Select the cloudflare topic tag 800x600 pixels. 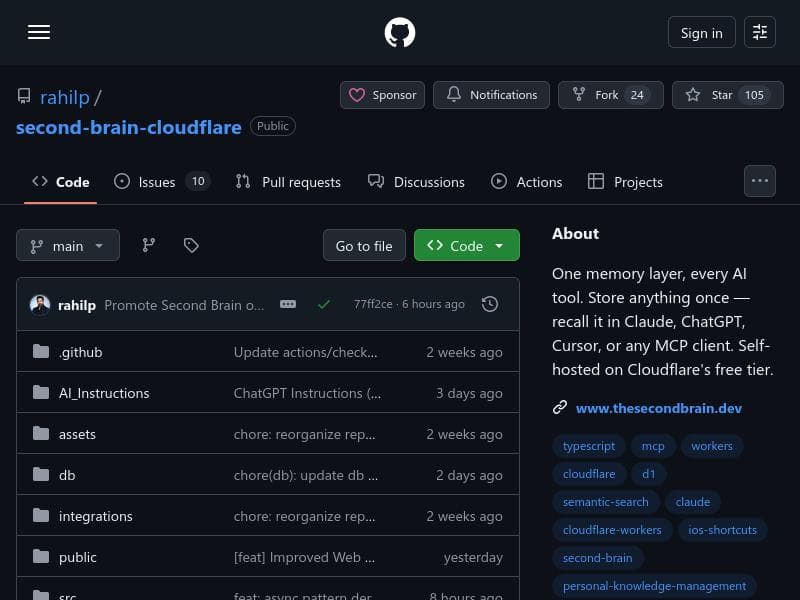tap(589, 474)
